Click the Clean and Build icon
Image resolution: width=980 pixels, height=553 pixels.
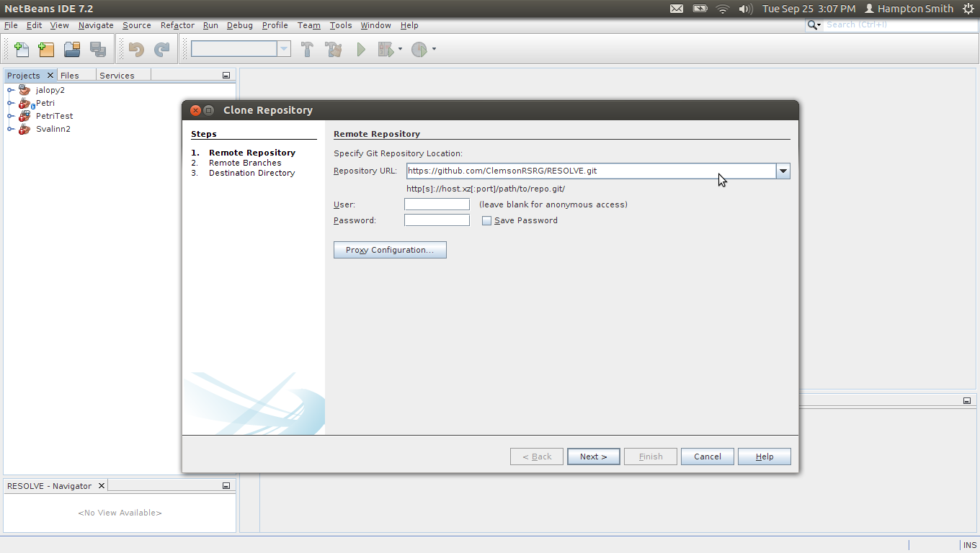tap(333, 50)
